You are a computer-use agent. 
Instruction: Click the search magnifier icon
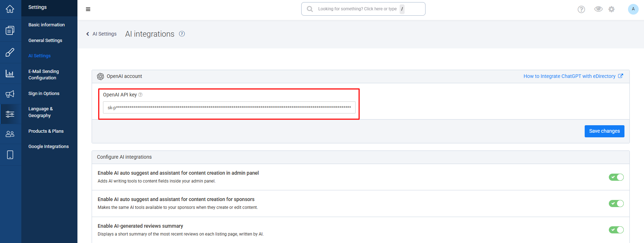pyautogui.click(x=310, y=9)
